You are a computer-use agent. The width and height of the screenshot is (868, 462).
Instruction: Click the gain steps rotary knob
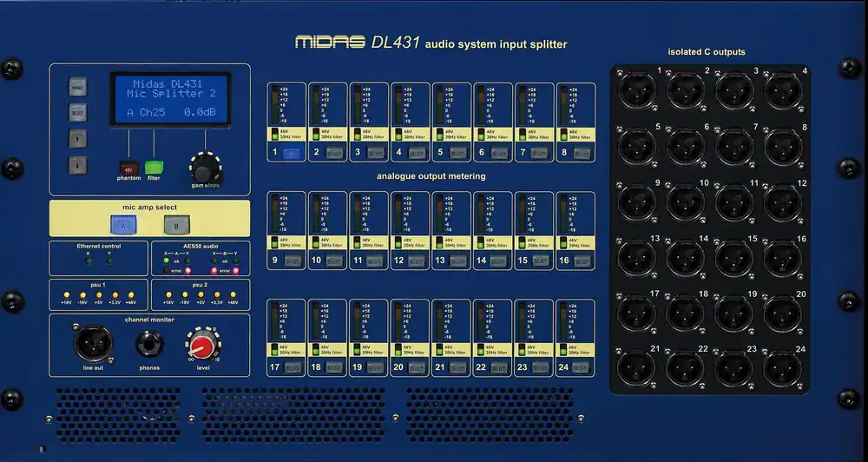(206, 167)
